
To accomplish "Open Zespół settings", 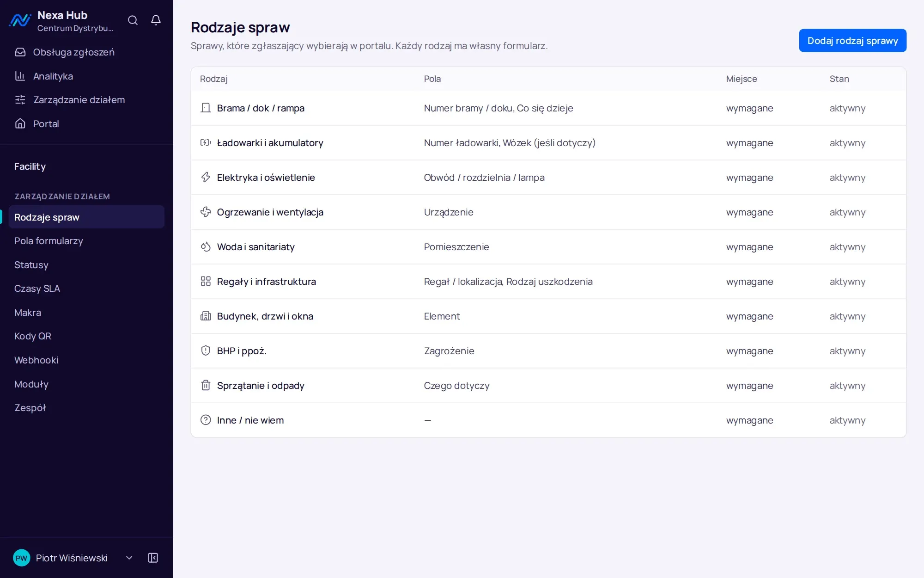I will coord(87,408).
